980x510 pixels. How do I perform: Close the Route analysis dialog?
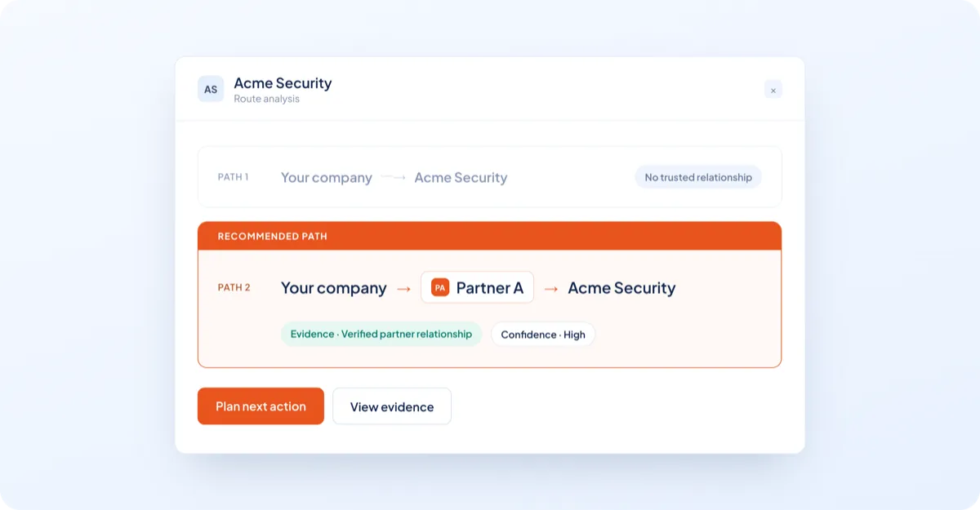tap(773, 90)
